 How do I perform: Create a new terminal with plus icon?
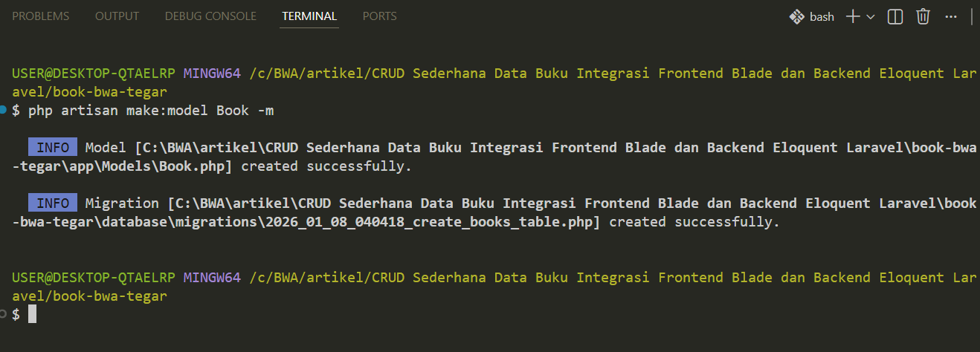pos(853,16)
